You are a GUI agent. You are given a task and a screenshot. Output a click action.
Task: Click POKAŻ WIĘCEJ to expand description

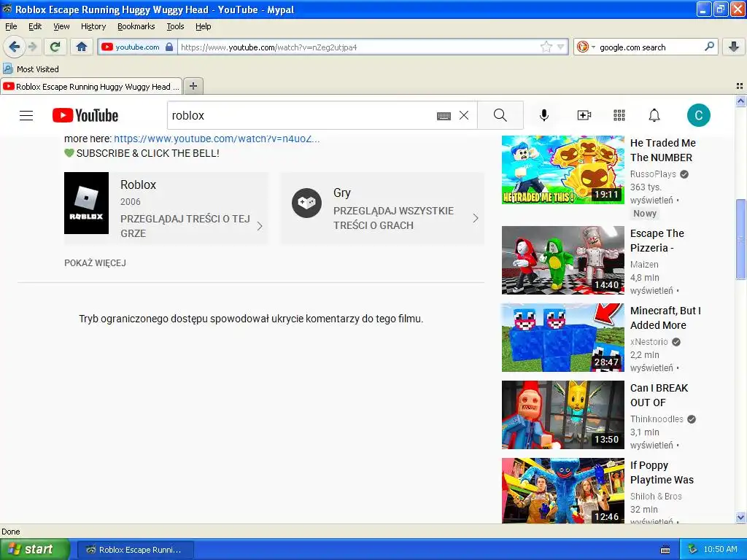click(x=96, y=262)
